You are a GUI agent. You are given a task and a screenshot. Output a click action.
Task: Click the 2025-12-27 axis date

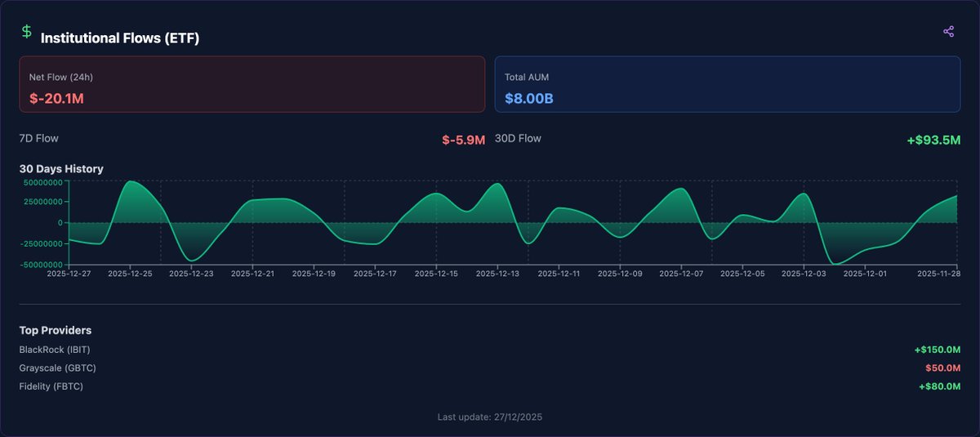(x=68, y=274)
